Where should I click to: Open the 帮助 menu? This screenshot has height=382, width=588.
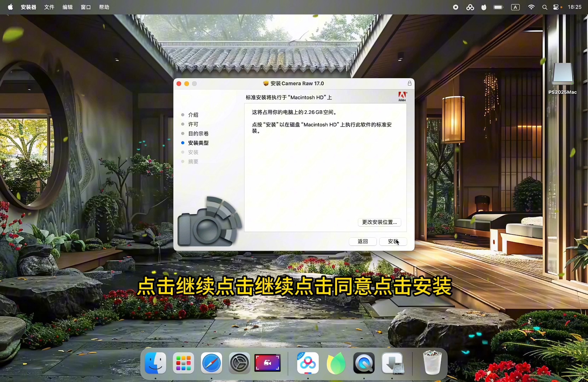104,7
